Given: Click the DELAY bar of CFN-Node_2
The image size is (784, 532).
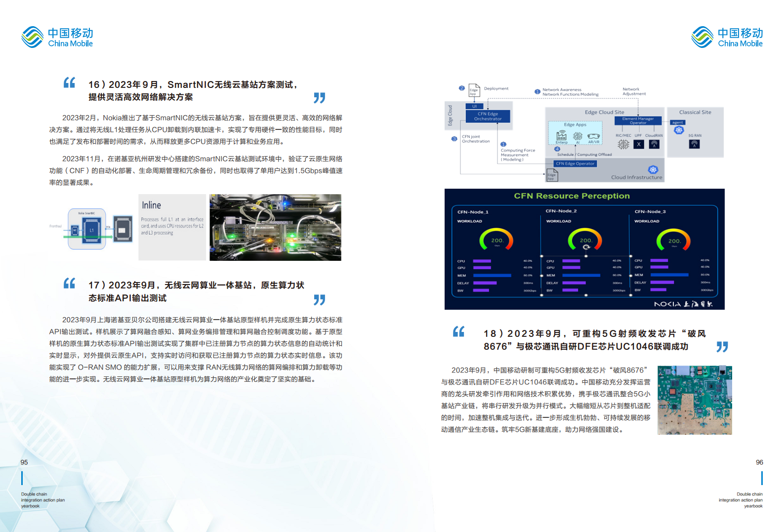Looking at the screenshot, I should coord(574,283).
